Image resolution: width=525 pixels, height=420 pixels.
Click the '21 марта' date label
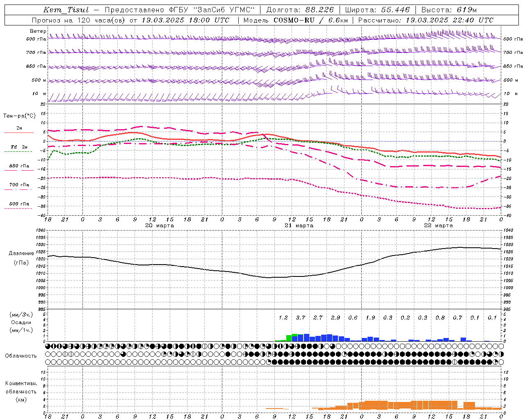point(299,226)
